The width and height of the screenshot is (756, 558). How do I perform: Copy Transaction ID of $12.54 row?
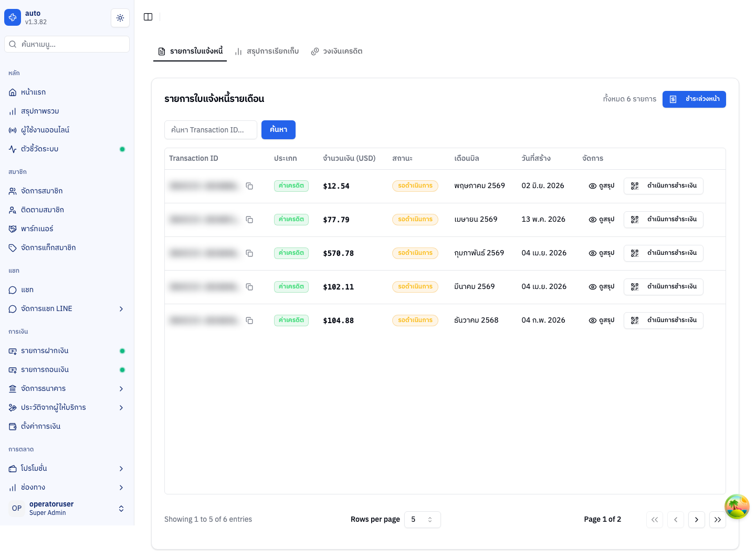pyautogui.click(x=249, y=186)
